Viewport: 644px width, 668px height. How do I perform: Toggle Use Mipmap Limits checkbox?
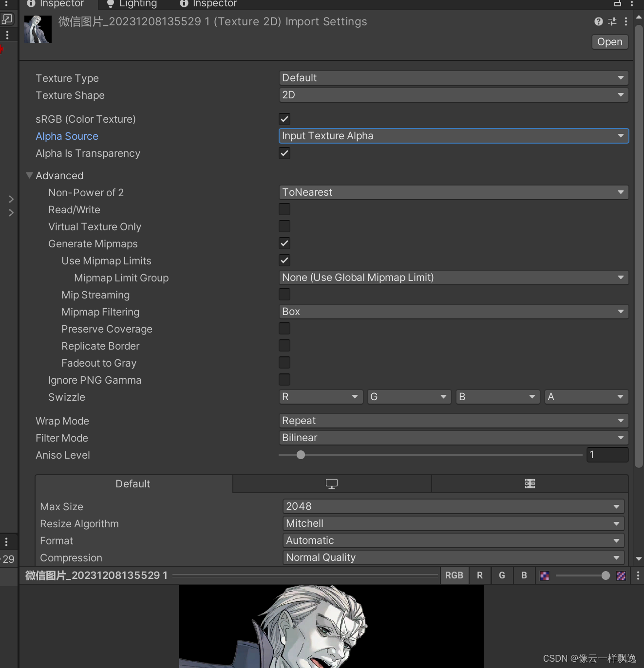(284, 260)
